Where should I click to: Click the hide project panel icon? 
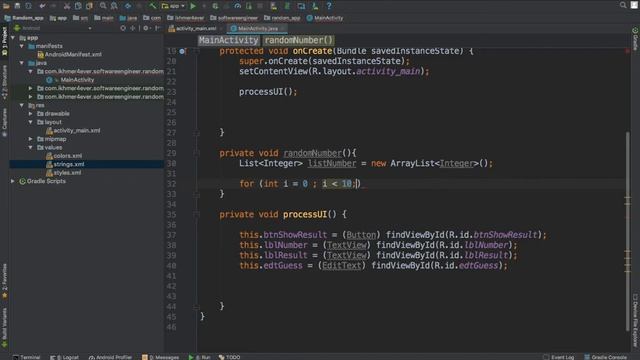tap(157, 28)
